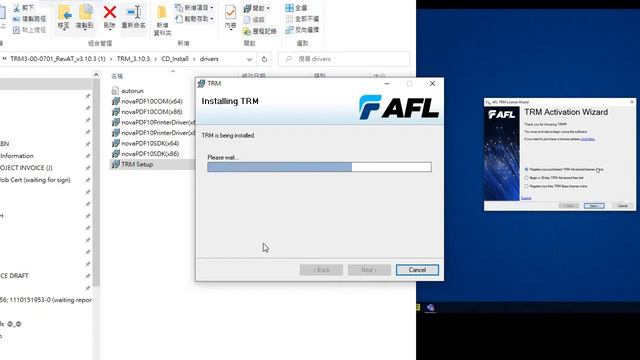Expand the New item (新增項目) dropdown
The height and width of the screenshot is (360, 640).
coord(212,8)
